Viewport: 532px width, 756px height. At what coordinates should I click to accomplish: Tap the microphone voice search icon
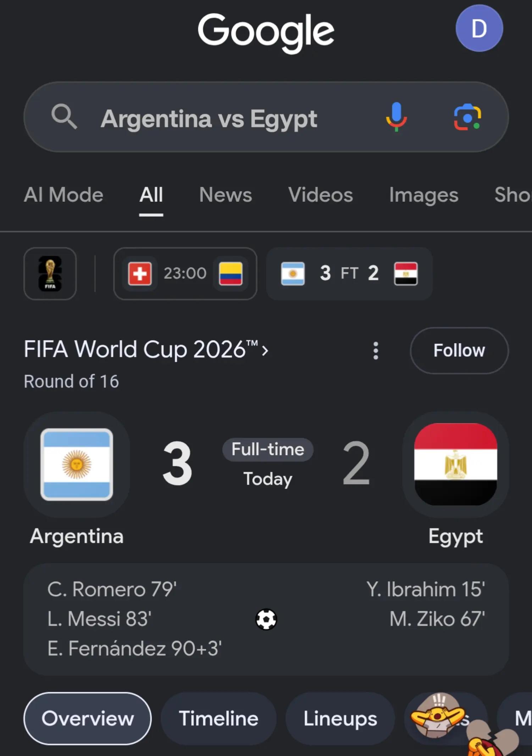tap(396, 117)
